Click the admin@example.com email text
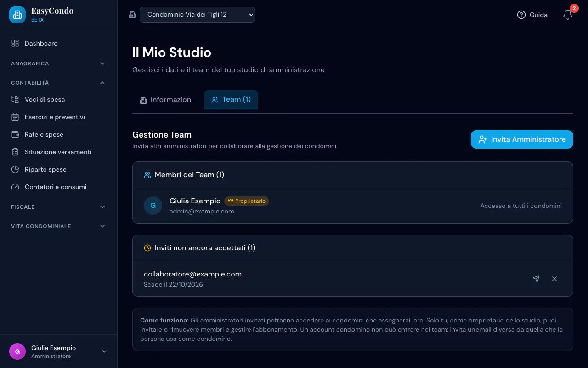Viewport: 588px width, 368px height. pyautogui.click(x=202, y=212)
